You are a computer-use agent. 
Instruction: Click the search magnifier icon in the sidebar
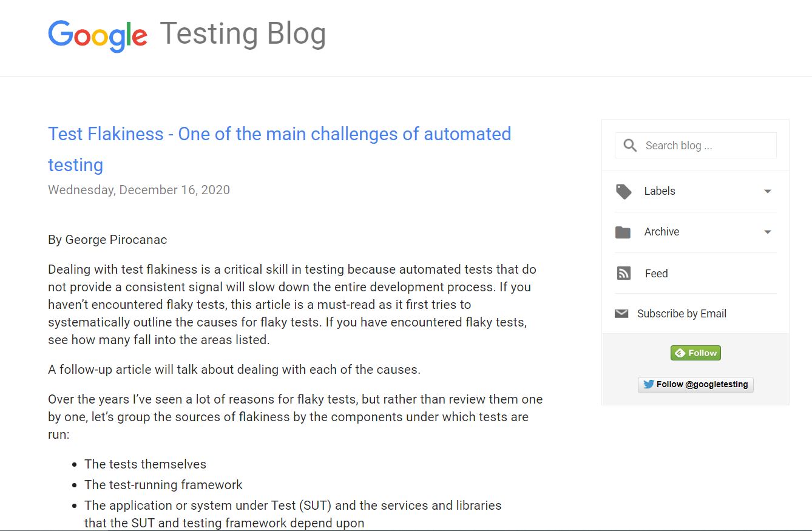coord(630,145)
